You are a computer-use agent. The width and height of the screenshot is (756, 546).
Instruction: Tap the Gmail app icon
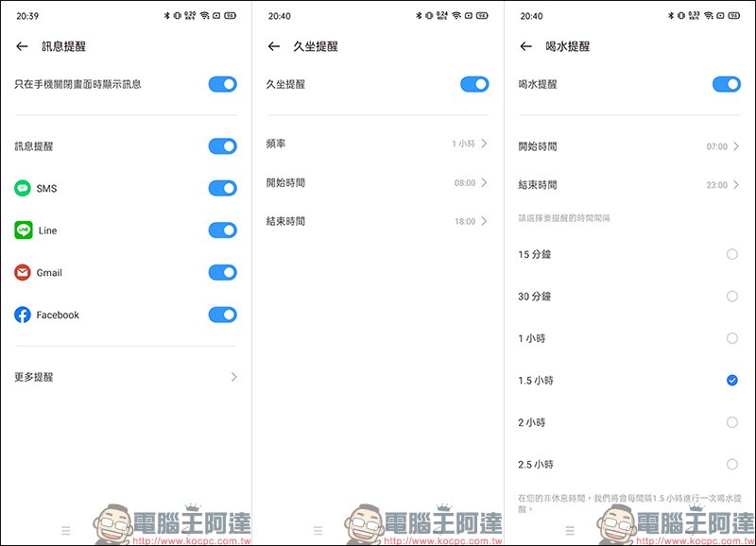pyautogui.click(x=23, y=273)
